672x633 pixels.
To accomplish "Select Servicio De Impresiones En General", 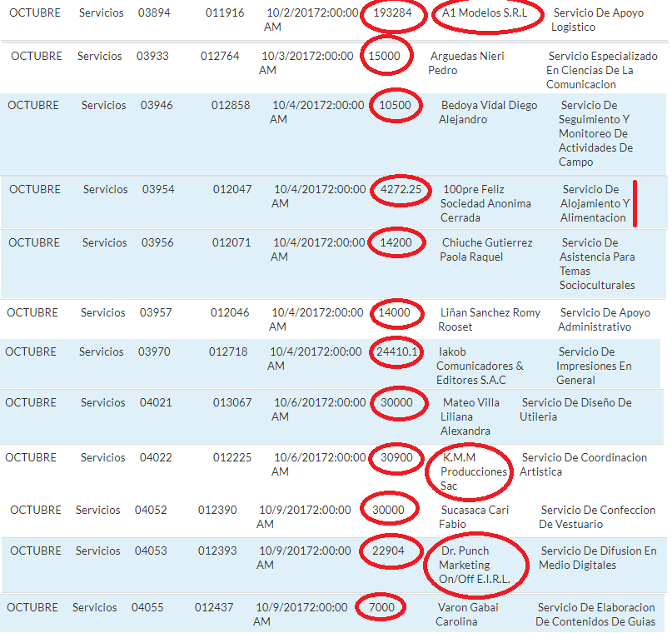I will [x=594, y=366].
